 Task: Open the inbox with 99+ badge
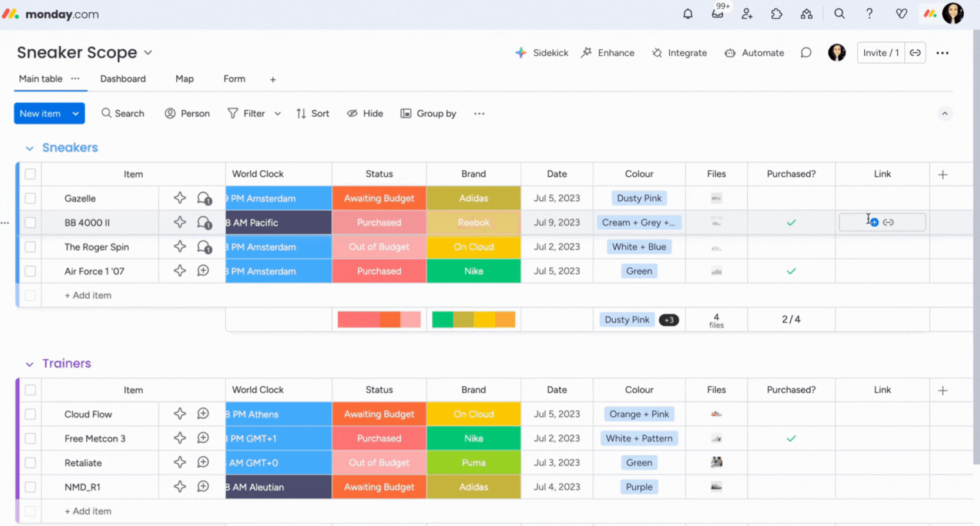(719, 13)
